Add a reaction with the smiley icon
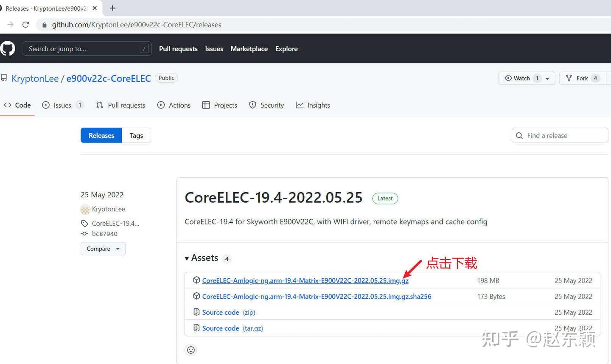 pyautogui.click(x=191, y=350)
